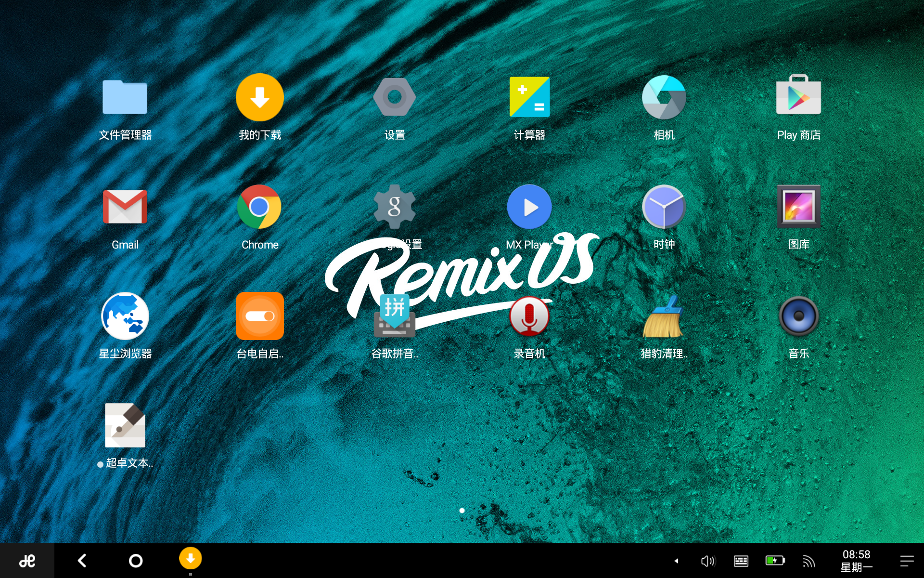924x578 pixels.
Task: Click the clock showing 08:58
Action: [x=856, y=561]
